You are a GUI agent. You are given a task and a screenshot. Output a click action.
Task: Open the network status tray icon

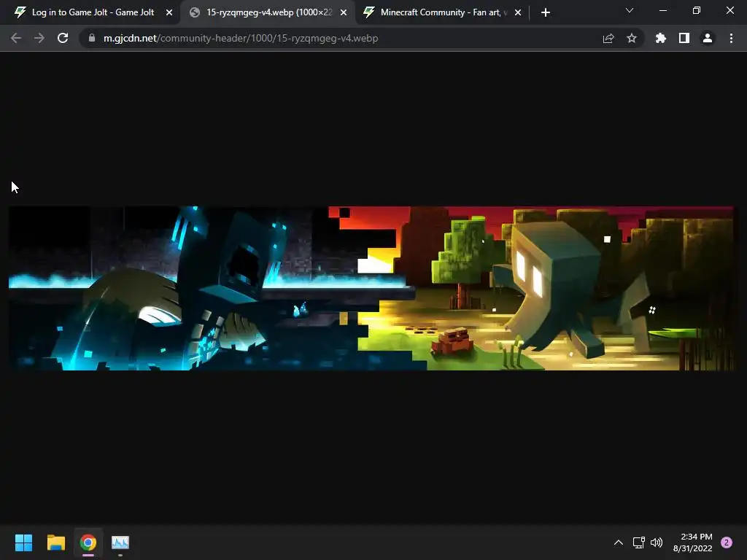tap(638, 542)
